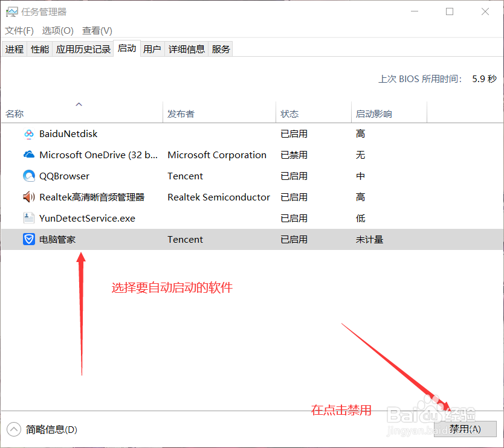
Task: Select the 启动 tab
Action: [127, 48]
